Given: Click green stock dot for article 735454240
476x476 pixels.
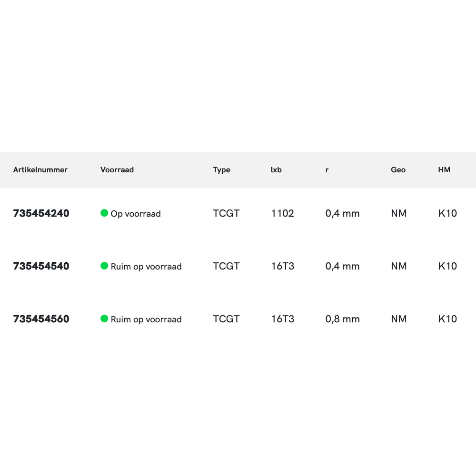Looking at the screenshot, I should [x=104, y=213].
